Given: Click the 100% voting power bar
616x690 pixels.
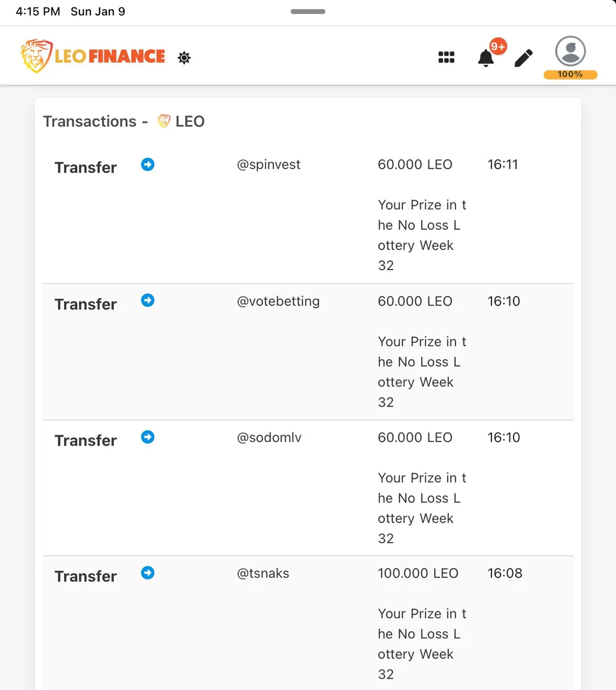Looking at the screenshot, I should coord(570,74).
